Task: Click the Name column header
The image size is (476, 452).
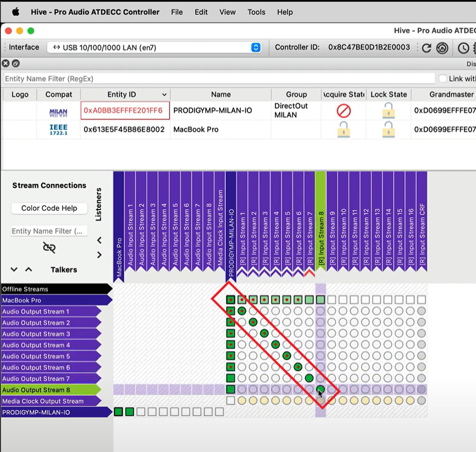Action: pyautogui.click(x=221, y=95)
